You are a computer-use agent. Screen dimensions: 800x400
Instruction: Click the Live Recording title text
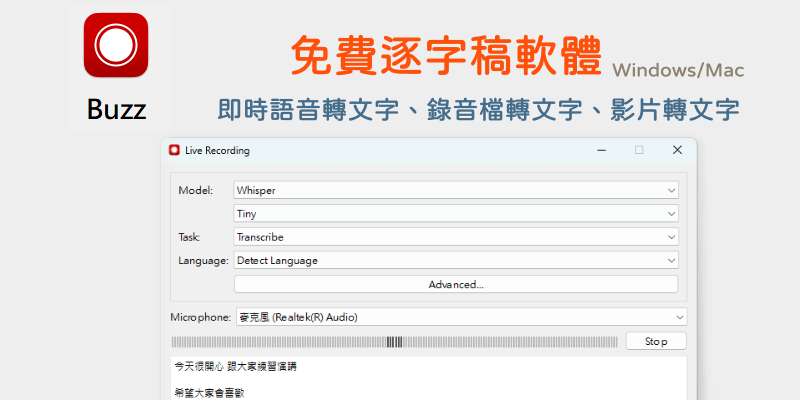click(217, 151)
